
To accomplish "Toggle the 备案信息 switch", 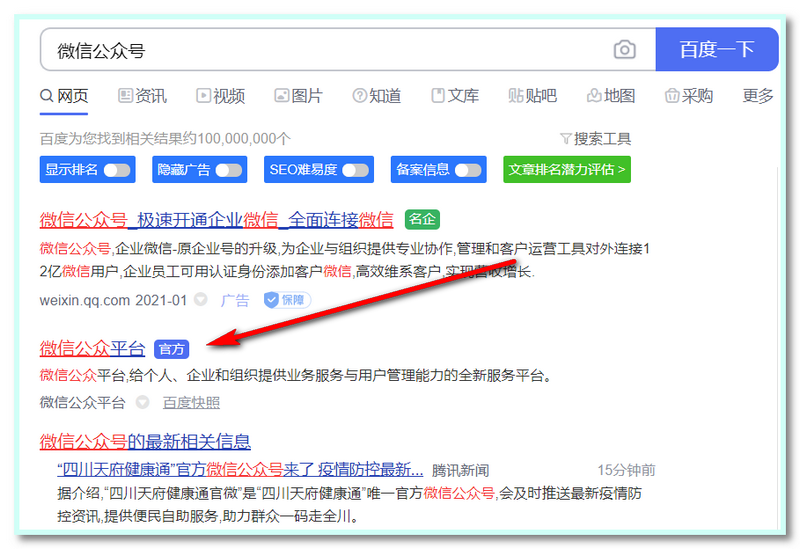I will pyautogui.click(x=468, y=170).
